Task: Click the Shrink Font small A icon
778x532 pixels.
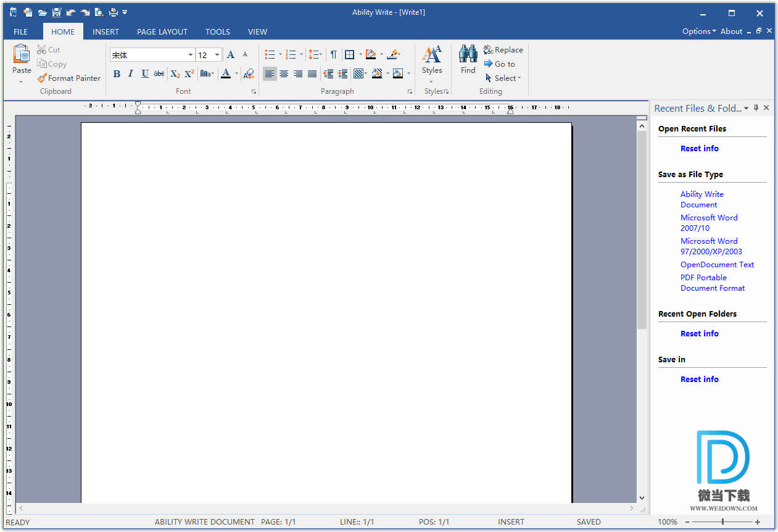Action: coord(245,55)
